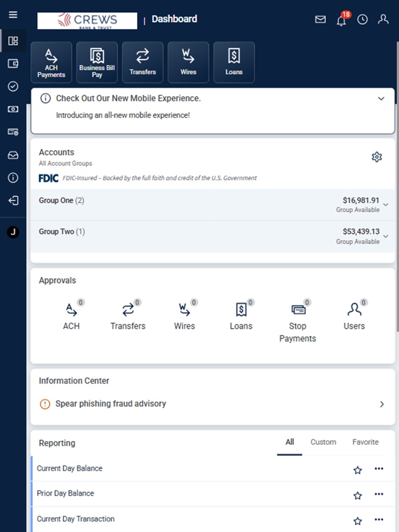Open the Current Day Balance report

pos(70,468)
